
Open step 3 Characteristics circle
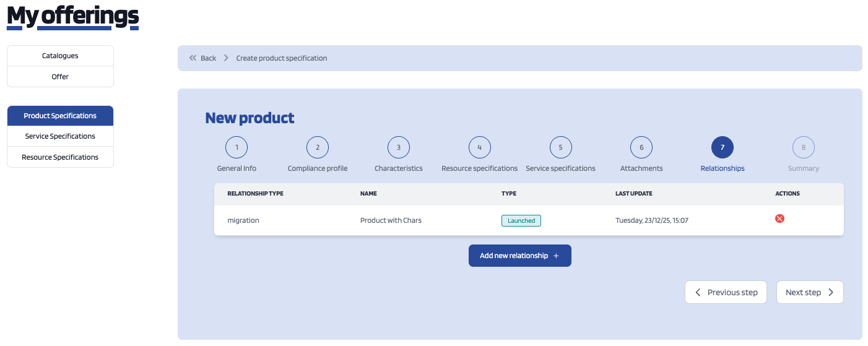pyautogui.click(x=399, y=147)
